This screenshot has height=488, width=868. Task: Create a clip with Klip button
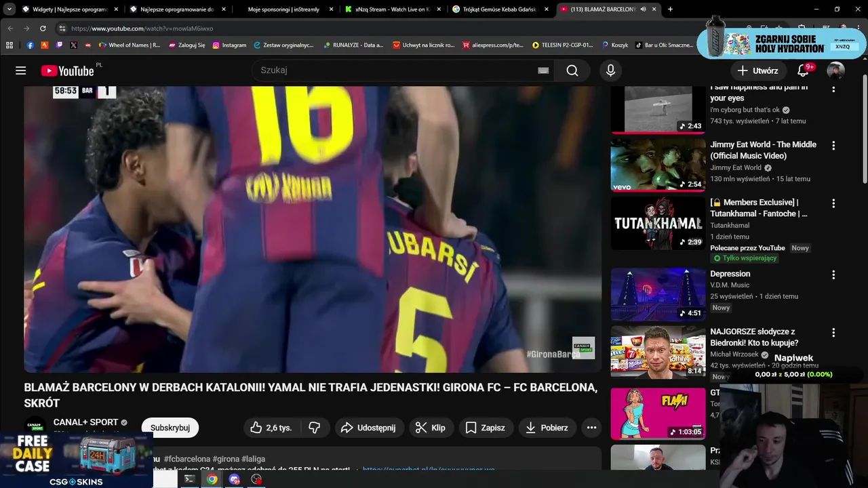(x=431, y=428)
